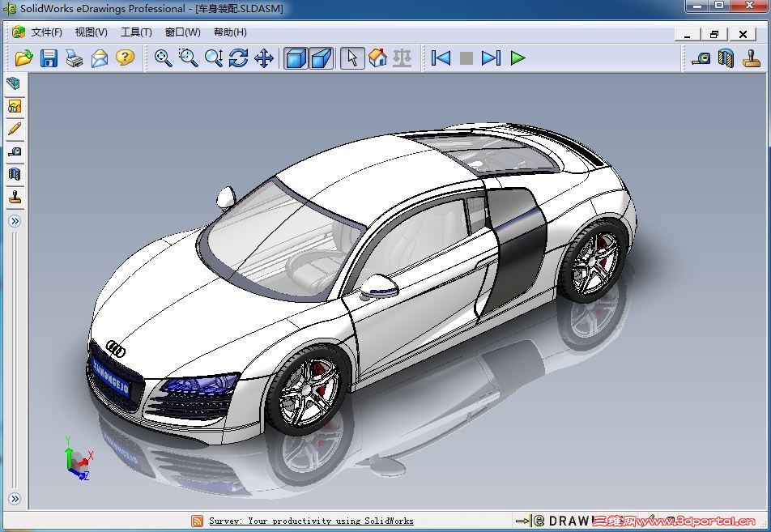771x532 pixels.
Task: Toggle shaded display mode
Action: click(296, 58)
